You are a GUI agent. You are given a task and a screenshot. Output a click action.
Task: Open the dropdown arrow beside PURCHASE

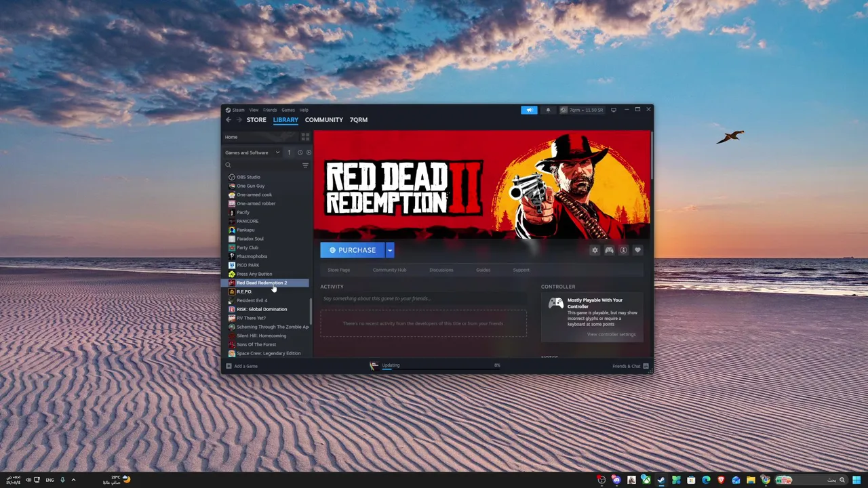click(x=389, y=250)
